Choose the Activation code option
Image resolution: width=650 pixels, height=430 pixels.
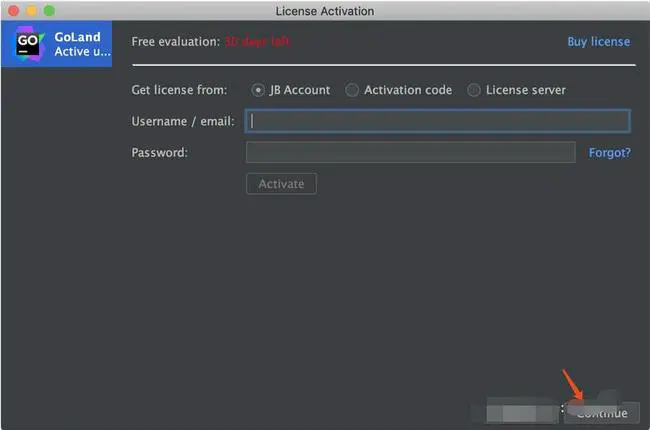click(352, 90)
